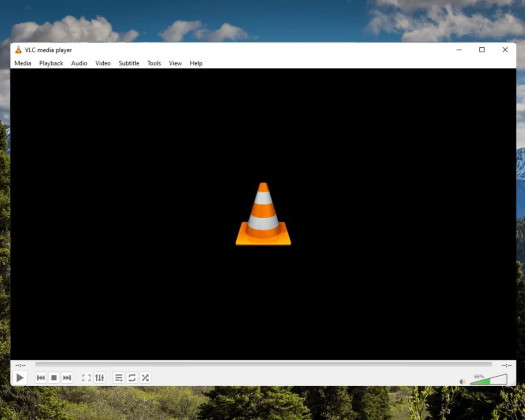
Task: Open the Help menu
Action: [196, 63]
